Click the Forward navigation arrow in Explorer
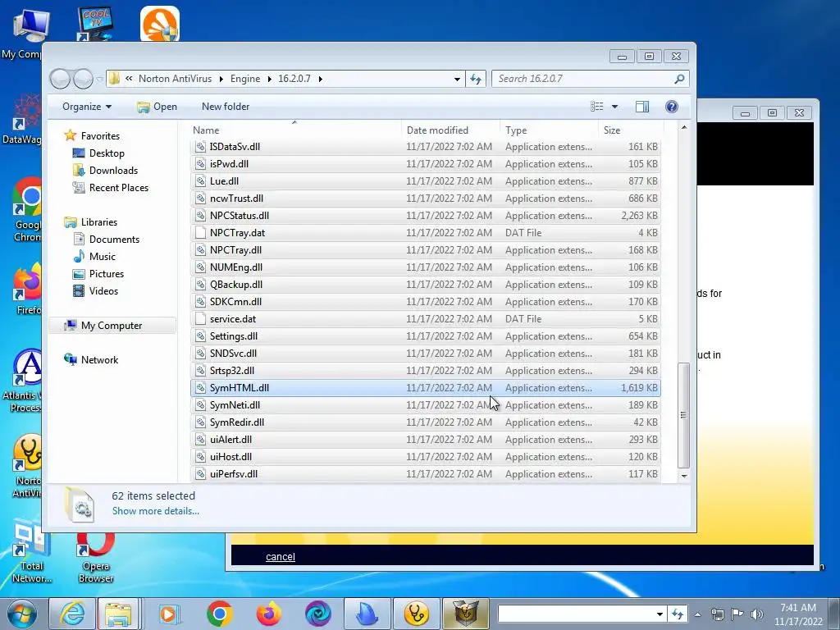The height and width of the screenshot is (630, 840). [83, 79]
